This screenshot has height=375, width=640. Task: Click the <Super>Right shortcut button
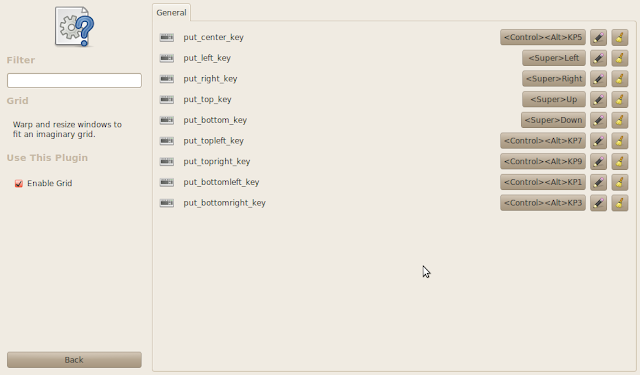[554, 79]
